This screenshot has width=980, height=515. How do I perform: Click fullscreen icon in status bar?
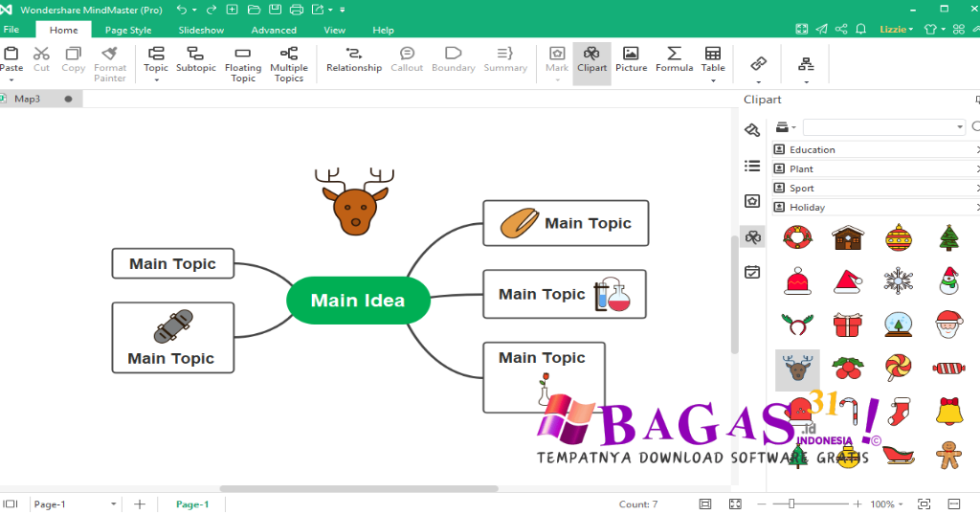pos(735,504)
